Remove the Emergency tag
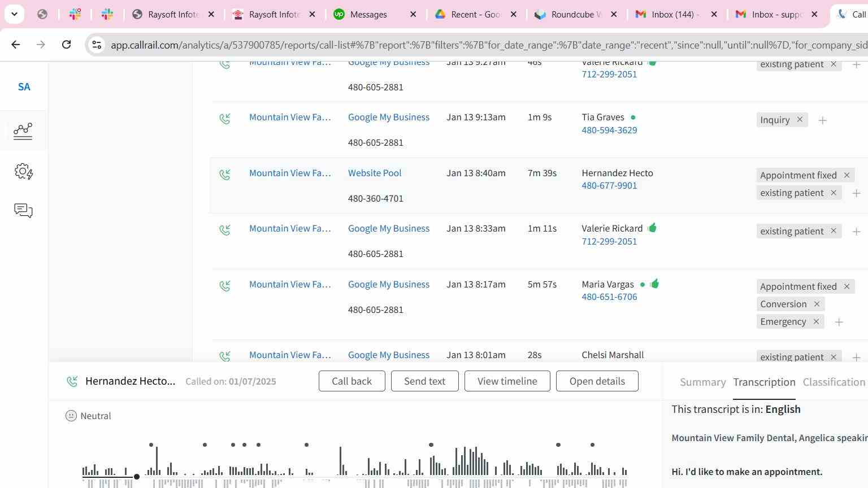Viewport: 868px width, 488px height. point(816,321)
